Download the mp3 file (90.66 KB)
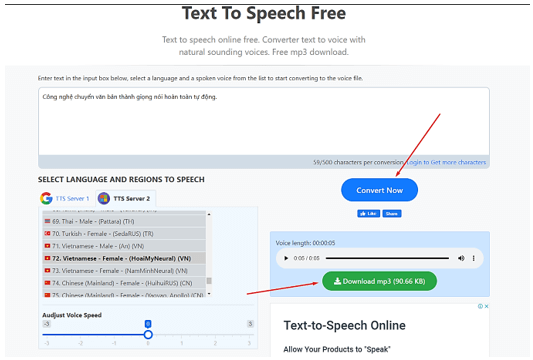The image size is (533, 360). click(379, 281)
